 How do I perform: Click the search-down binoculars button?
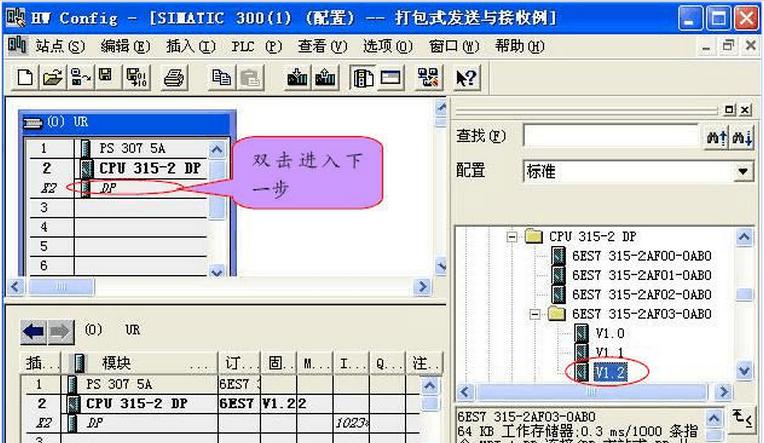pyautogui.click(x=741, y=136)
